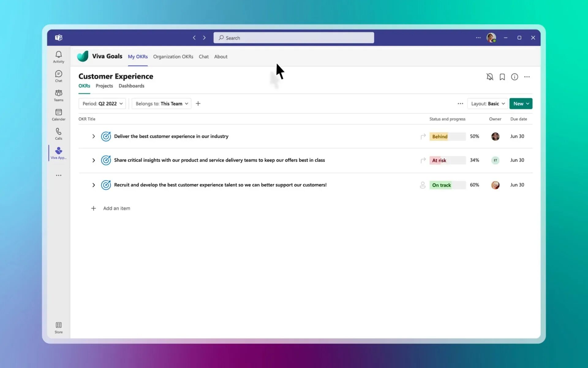The image size is (588, 368).
Task: Expand the Recruit and develop objective row
Action: 93,185
